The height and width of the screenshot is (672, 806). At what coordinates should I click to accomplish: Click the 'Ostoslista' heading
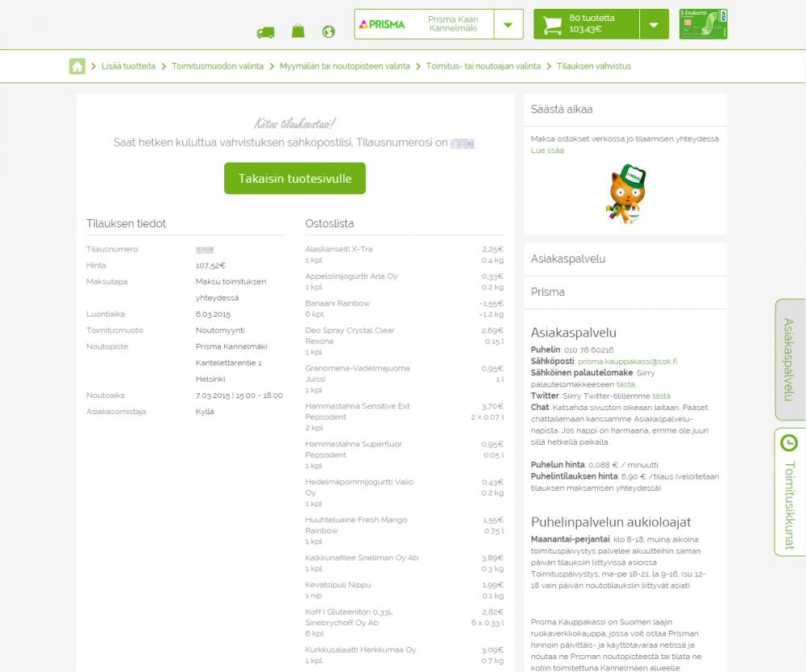330,223
